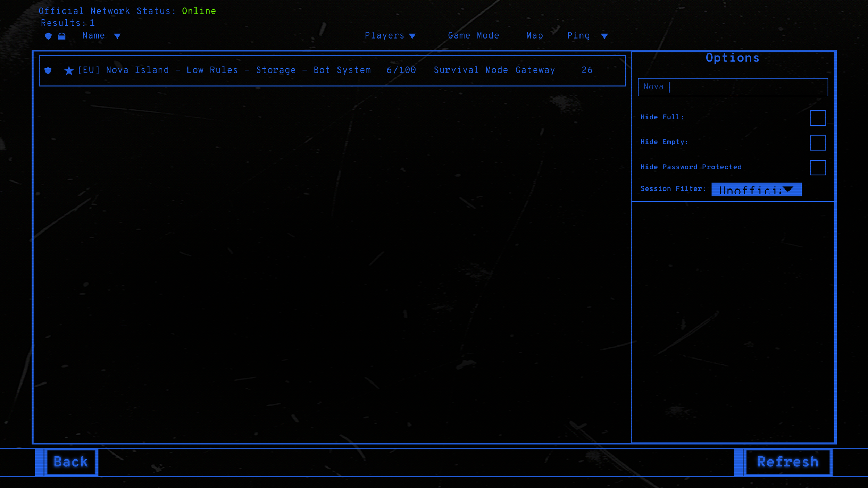868x488 pixels.
Task: Click the favorite star on Nova Island server
Action: (x=69, y=71)
